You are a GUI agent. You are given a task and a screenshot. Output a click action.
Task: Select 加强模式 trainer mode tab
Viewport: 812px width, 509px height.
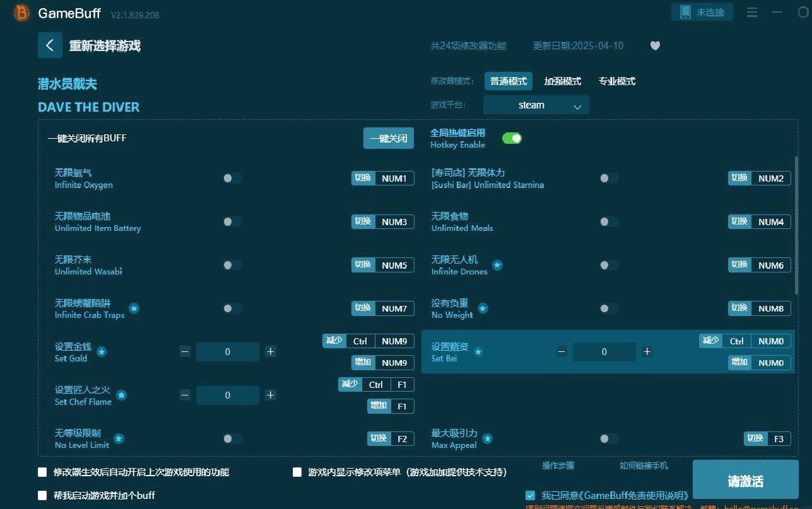pos(563,81)
